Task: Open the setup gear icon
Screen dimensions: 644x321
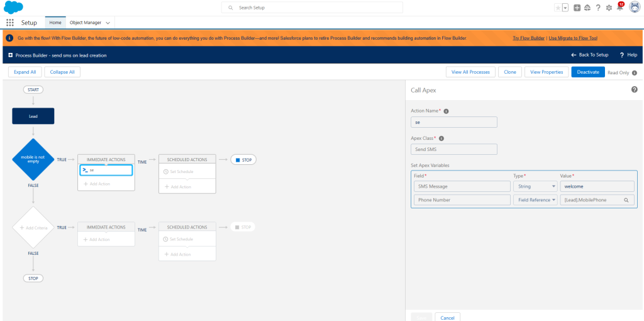Action: 609,8
